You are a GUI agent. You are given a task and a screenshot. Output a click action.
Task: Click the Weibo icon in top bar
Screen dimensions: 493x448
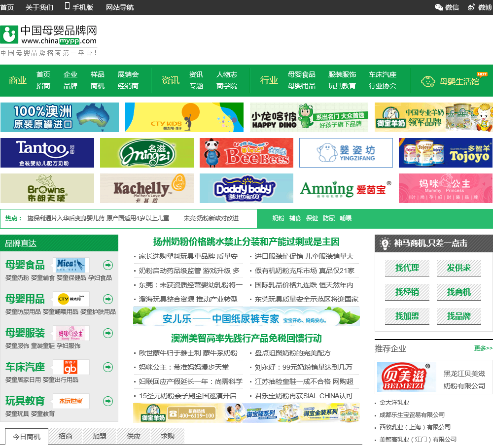click(x=471, y=7)
